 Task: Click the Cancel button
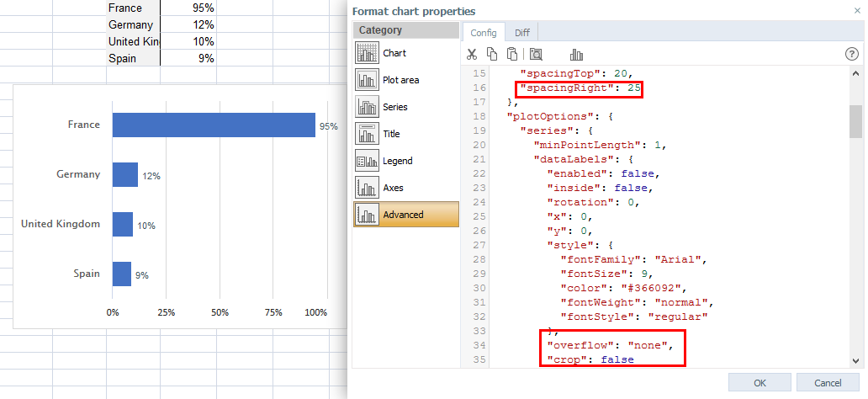pos(828,383)
